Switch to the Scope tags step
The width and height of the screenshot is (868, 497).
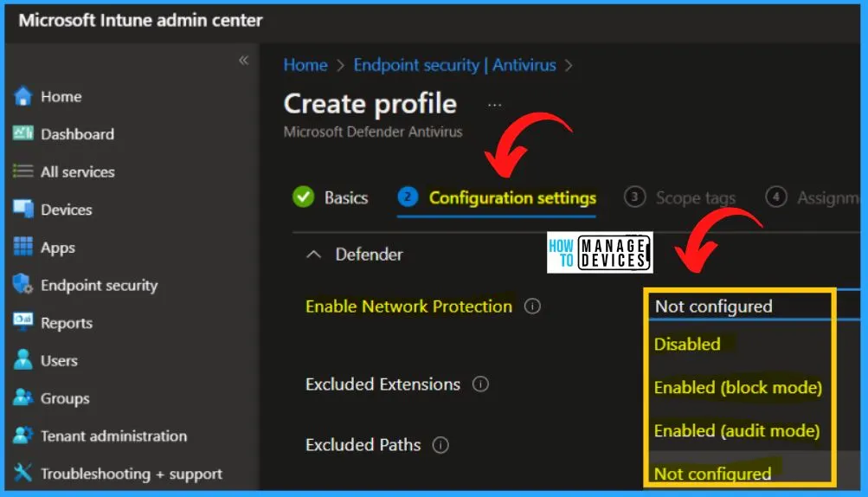tap(695, 197)
